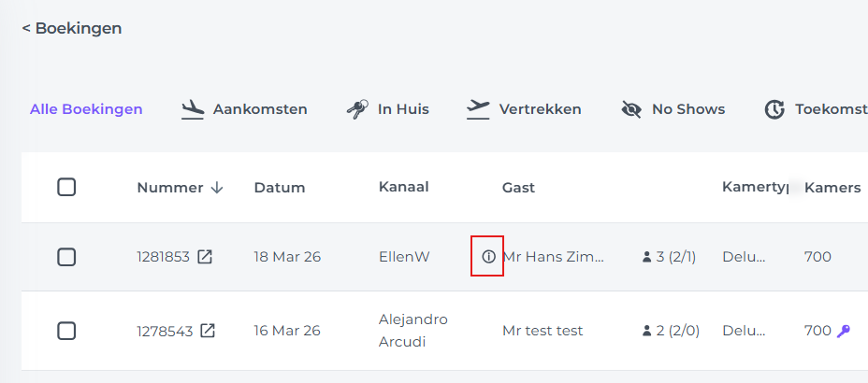868x383 pixels.
Task: Open the Delu... room type link for booking 1281853
Action: coord(745,257)
